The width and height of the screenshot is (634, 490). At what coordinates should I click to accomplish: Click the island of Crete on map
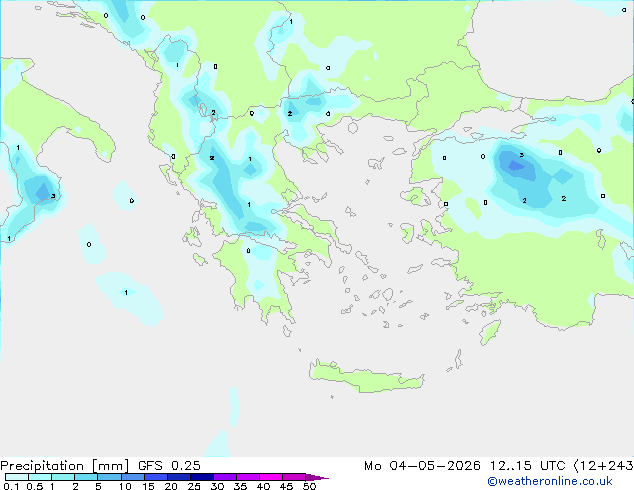click(x=366, y=377)
